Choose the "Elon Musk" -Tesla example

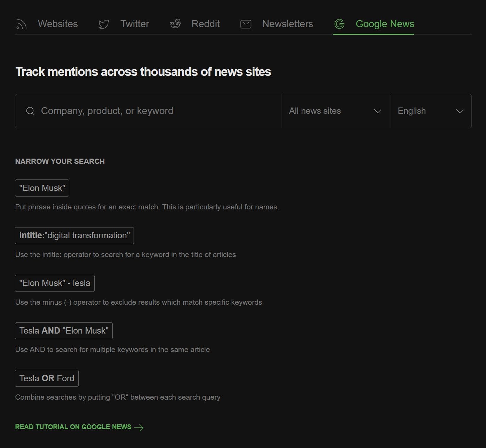tap(55, 283)
